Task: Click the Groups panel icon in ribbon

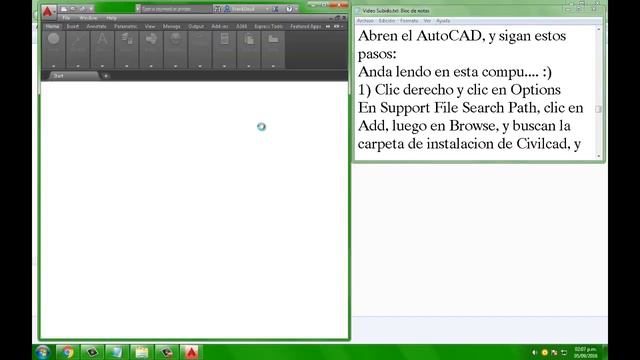Action: click(x=200, y=39)
